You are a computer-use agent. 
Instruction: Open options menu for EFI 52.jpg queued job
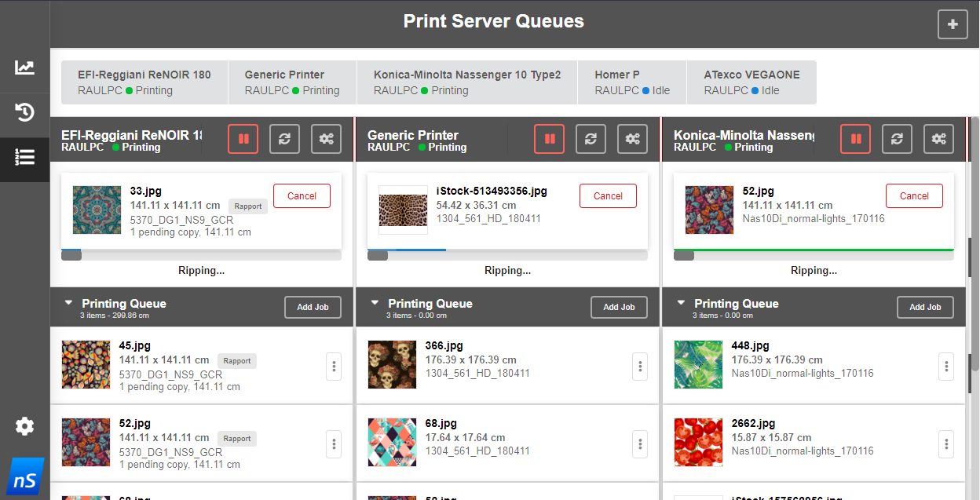pyautogui.click(x=334, y=444)
